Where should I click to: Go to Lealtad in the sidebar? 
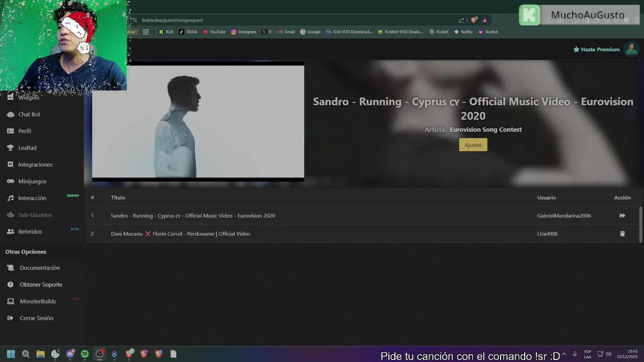pyautogui.click(x=27, y=148)
